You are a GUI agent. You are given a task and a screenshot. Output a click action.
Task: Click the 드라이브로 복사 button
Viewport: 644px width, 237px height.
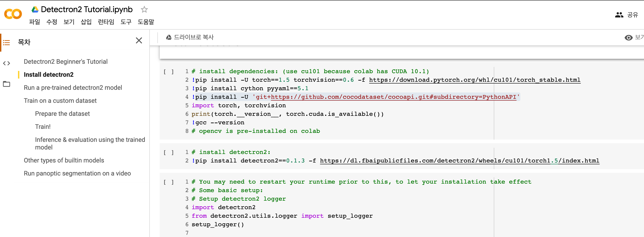(x=190, y=37)
